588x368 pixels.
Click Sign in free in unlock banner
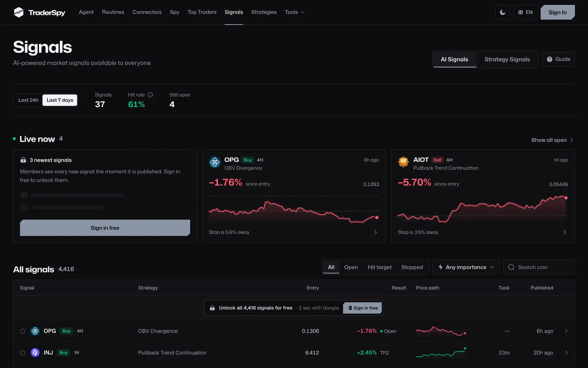[x=362, y=308]
